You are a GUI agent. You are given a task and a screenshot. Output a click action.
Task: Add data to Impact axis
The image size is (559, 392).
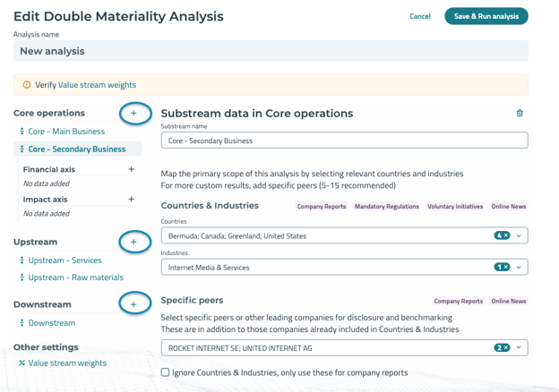[x=131, y=200]
